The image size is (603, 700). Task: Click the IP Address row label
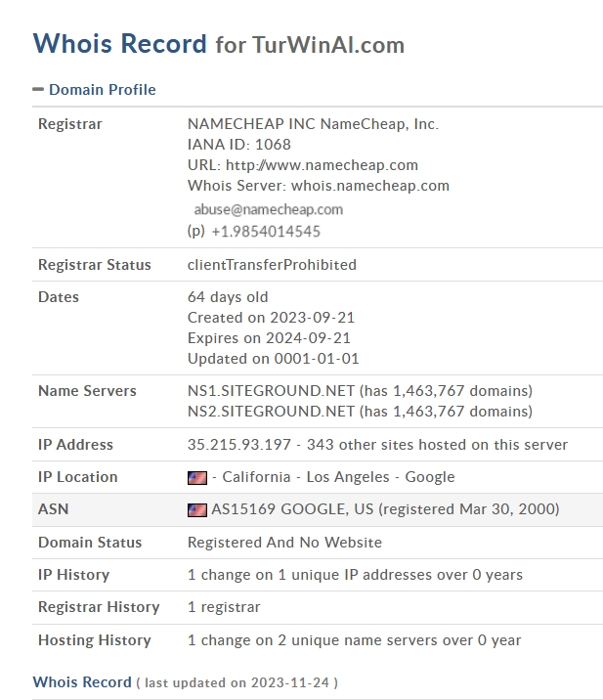point(76,444)
